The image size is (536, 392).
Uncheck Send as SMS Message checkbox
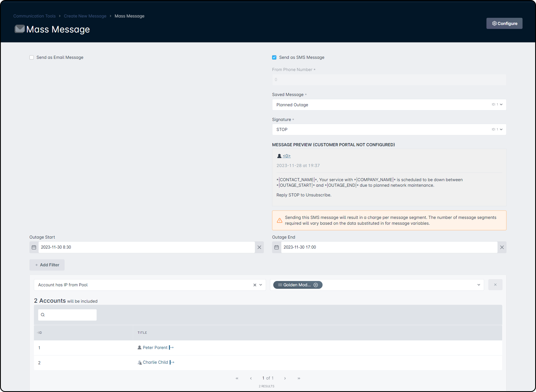(274, 57)
